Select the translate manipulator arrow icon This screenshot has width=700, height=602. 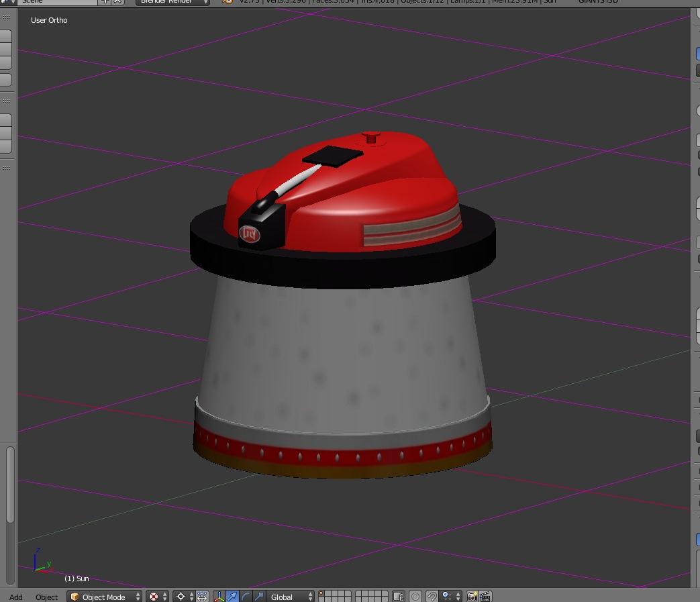[233, 597]
